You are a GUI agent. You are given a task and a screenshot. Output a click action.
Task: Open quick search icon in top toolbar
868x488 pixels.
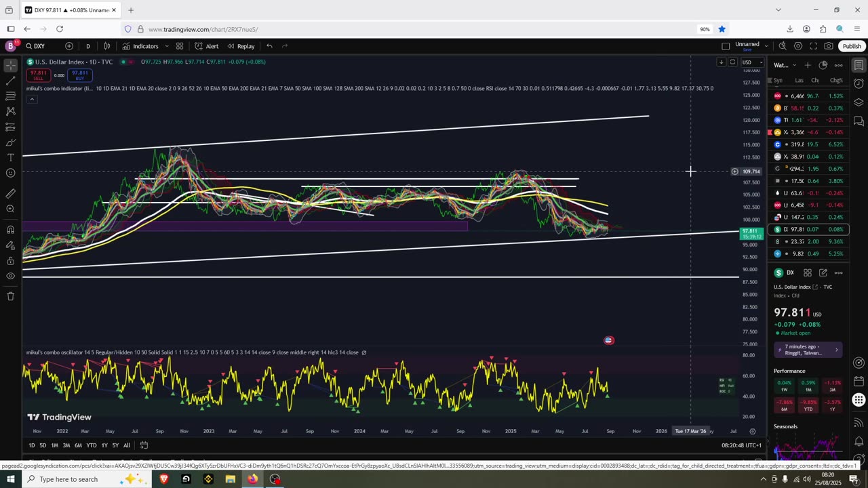pyautogui.click(x=783, y=46)
